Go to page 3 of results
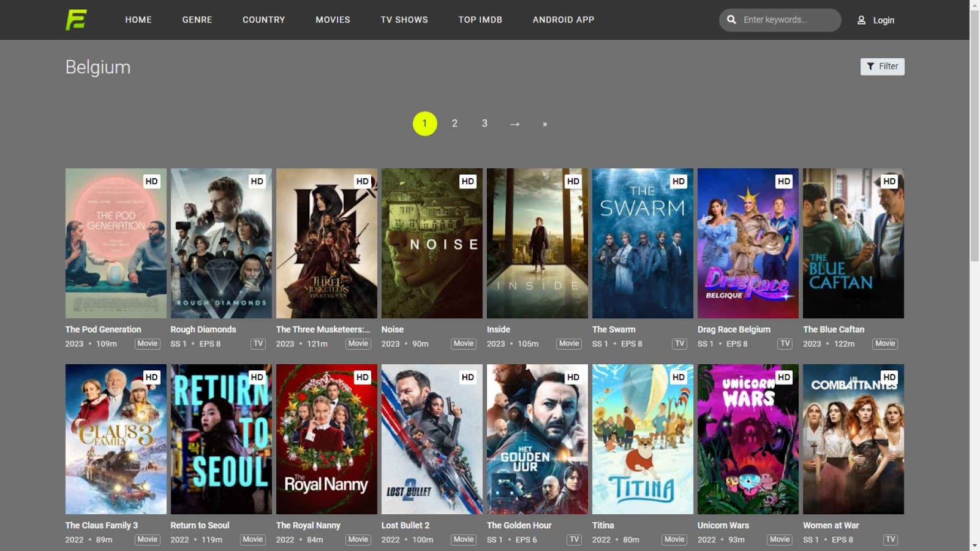 coord(484,124)
